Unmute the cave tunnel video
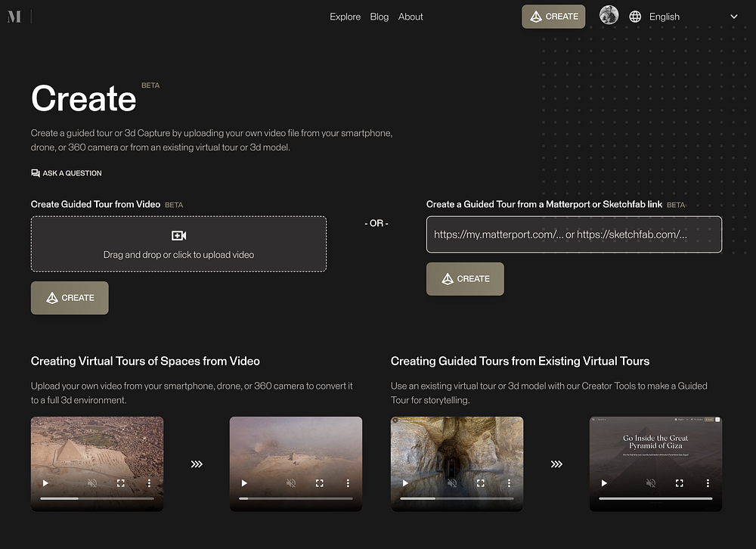 tap(452, 483)
